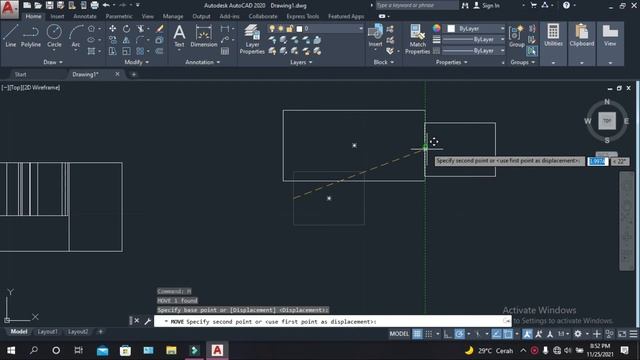
Task: Activate the Scale tool
Action: click(127, 51)
